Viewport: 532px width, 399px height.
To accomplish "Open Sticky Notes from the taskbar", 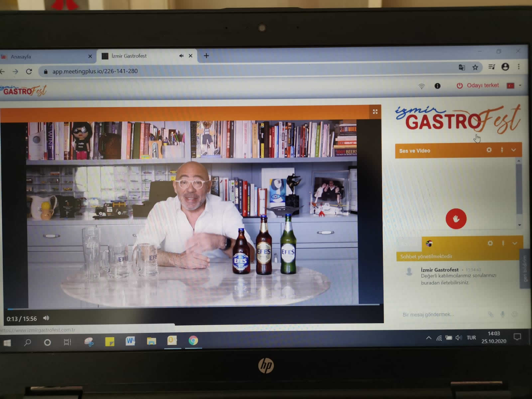I will pyautogui.click(x=110, y=341).
